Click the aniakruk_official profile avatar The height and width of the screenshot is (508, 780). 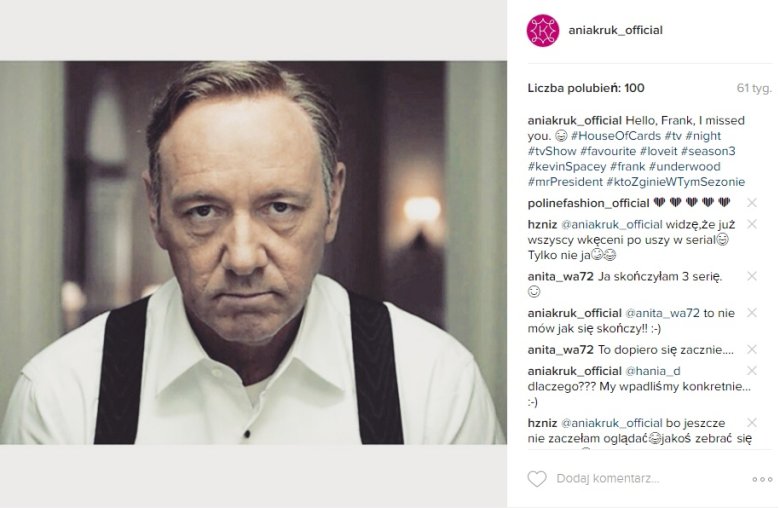542,30
